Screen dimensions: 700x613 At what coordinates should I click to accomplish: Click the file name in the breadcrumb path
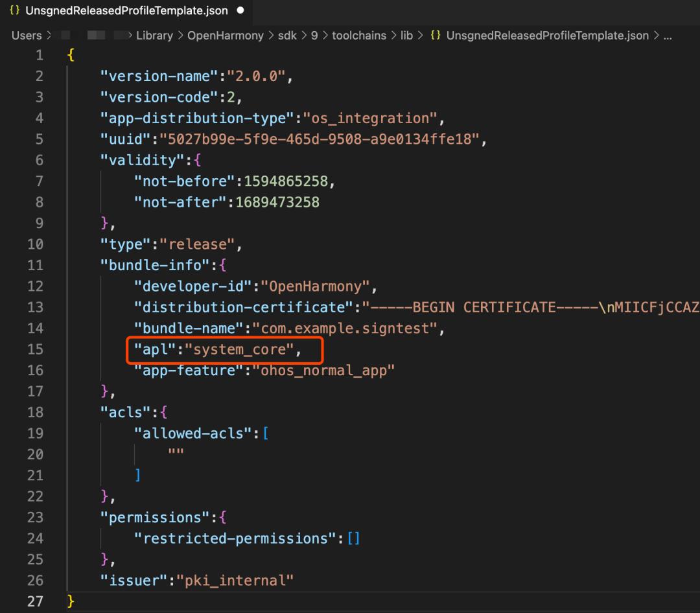tap(548, 36)
